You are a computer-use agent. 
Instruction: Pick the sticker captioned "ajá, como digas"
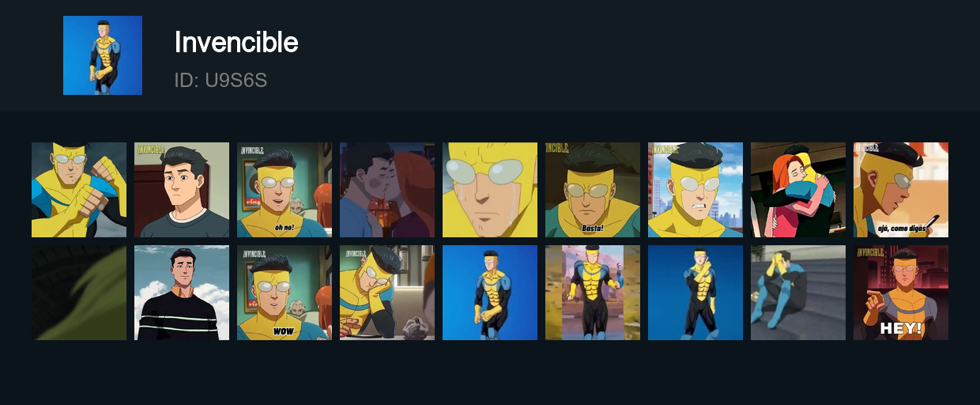pos(901,190)
